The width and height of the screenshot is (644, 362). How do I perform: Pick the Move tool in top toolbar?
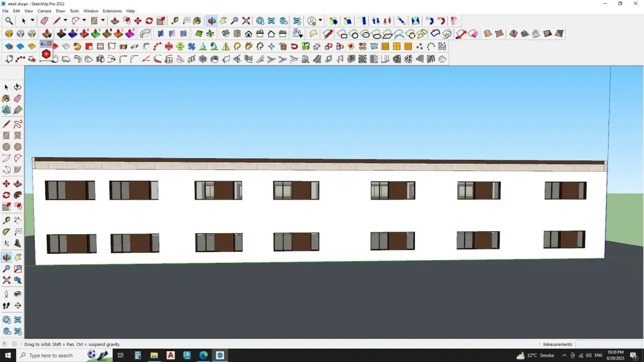pyautogui.click(x=138, y=20)
